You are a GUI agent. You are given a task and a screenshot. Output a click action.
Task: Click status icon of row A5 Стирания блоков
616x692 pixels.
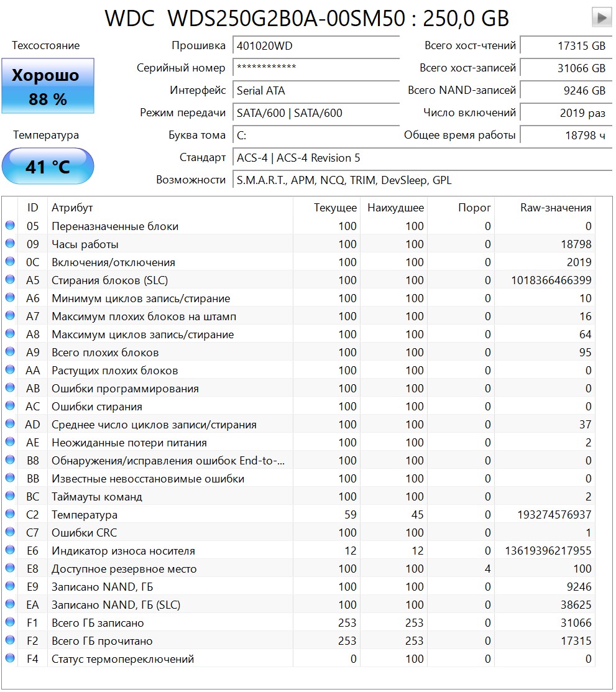click(x=10, y=280)
